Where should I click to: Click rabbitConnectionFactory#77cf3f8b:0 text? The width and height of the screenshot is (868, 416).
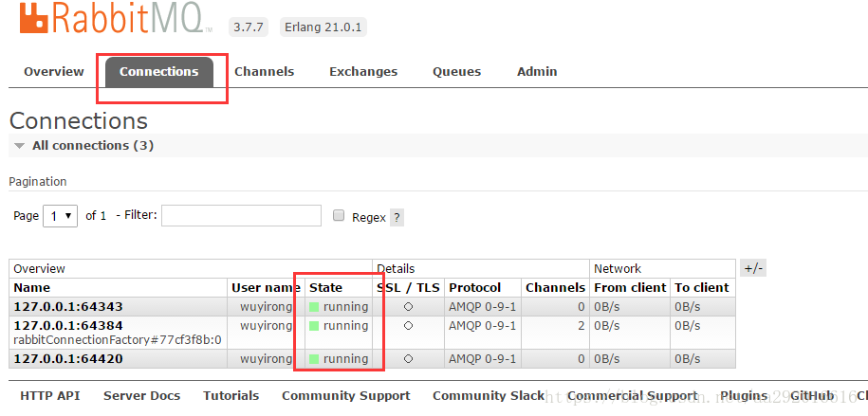pyautogui.click(x=118, y=340)
